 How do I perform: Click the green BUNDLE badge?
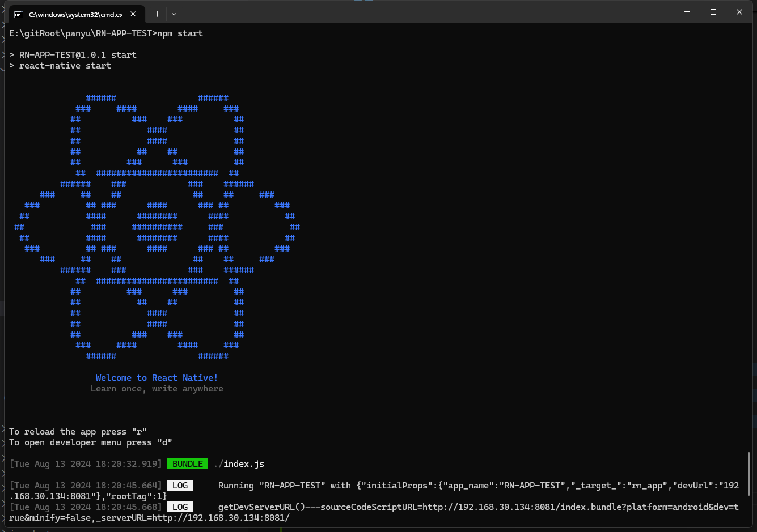[x=188, y=464]
